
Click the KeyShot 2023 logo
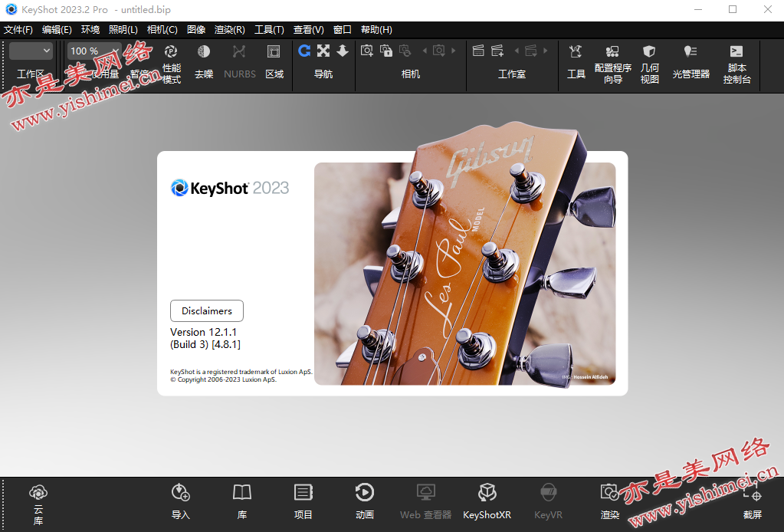(230, 188)
